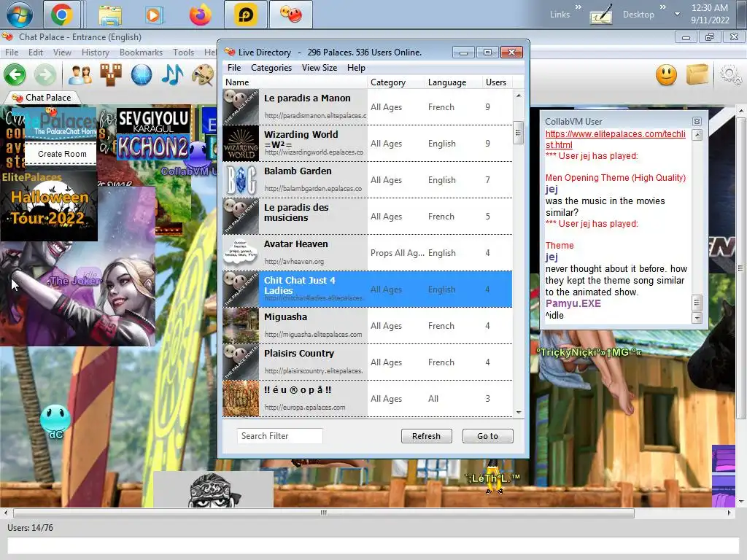Open the Bookmarks menu
747x560 pixels.
[x=141, y=52]
